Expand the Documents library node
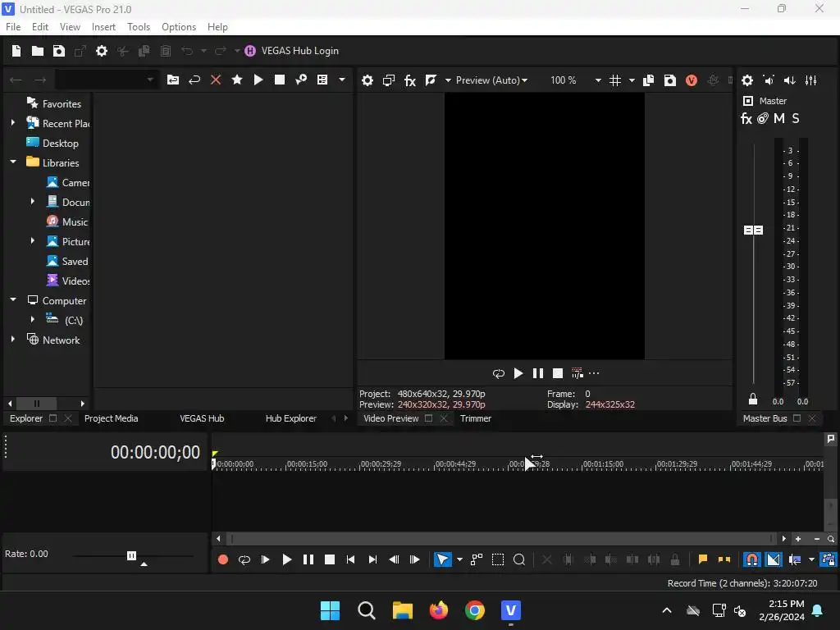This screenshot has width=840, height=630. tap(33, 202)
